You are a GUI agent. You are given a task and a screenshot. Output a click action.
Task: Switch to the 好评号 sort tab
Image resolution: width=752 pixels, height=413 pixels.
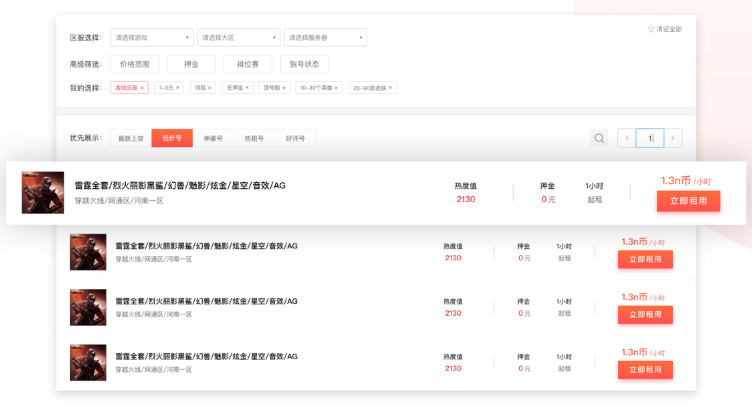coord(295,138)
